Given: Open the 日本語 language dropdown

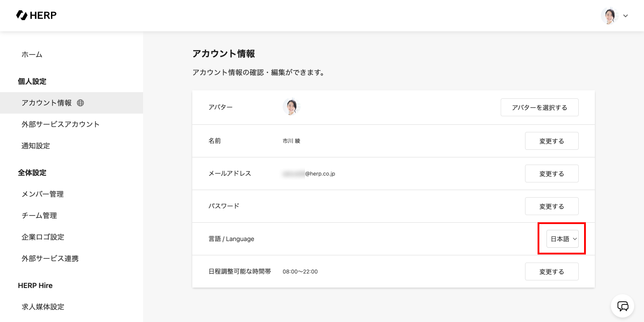Looking at the screenshot, I should [x=563, y=239].
